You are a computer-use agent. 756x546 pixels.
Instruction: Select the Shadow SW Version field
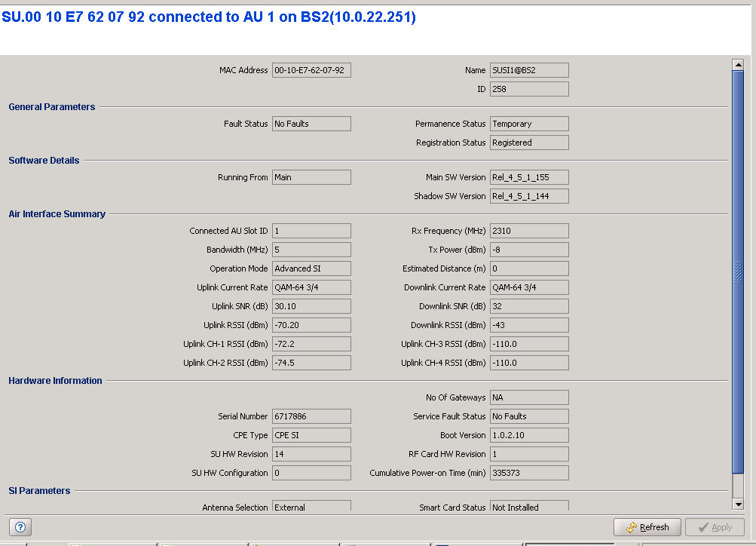point(529,196)
